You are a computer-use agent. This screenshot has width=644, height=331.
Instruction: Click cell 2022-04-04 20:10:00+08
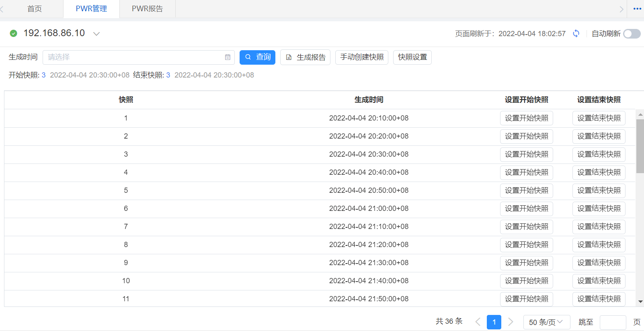[369, 118]
